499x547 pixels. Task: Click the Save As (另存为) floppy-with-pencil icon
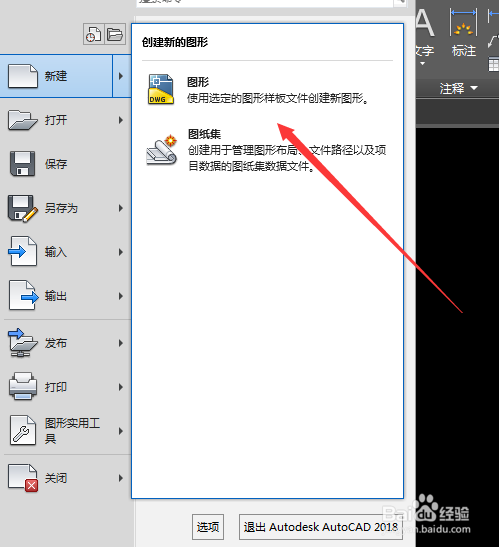coord(23,208)
